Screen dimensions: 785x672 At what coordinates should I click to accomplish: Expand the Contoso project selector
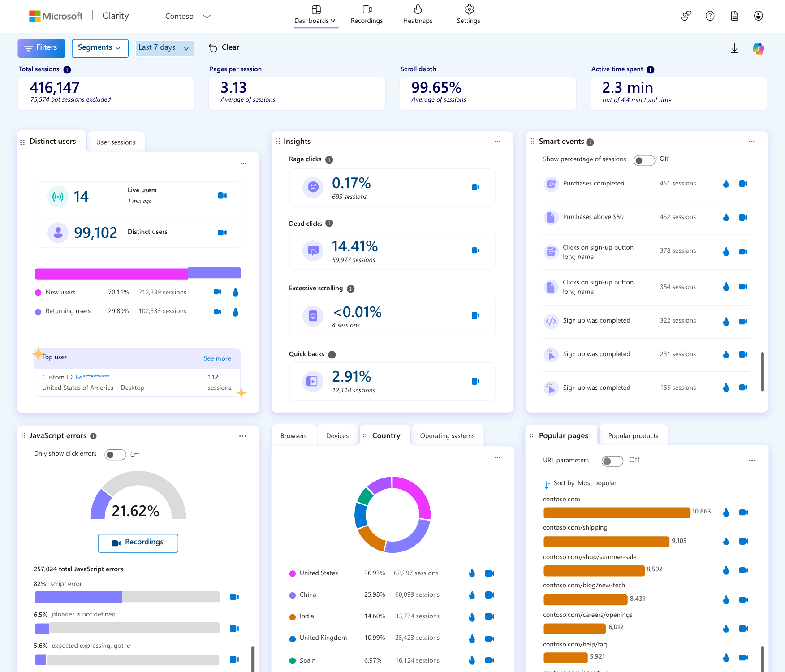click(188, 17)
